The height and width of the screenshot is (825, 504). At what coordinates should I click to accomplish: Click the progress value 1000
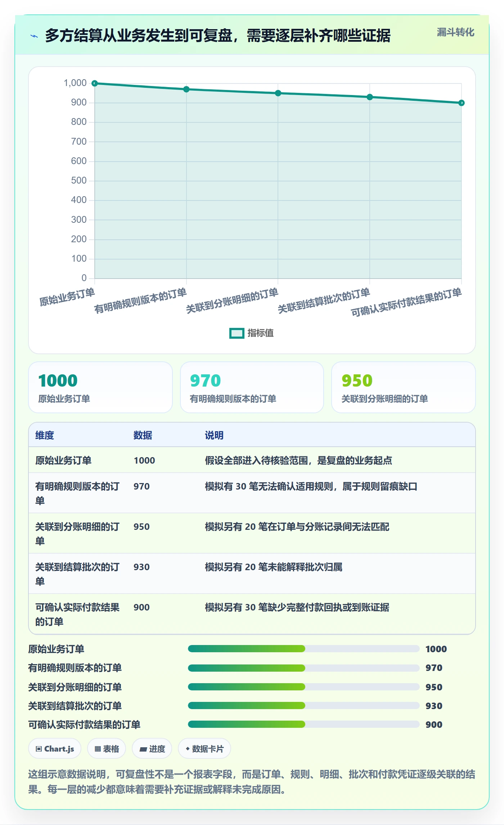(436, 649)
